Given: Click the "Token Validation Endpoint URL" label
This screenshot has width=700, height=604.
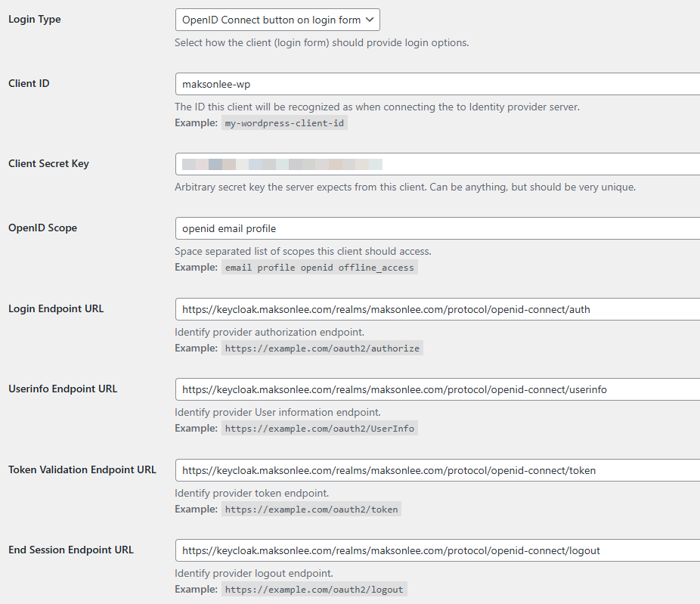Looking at the screenshot, I should tap(82, 469).
